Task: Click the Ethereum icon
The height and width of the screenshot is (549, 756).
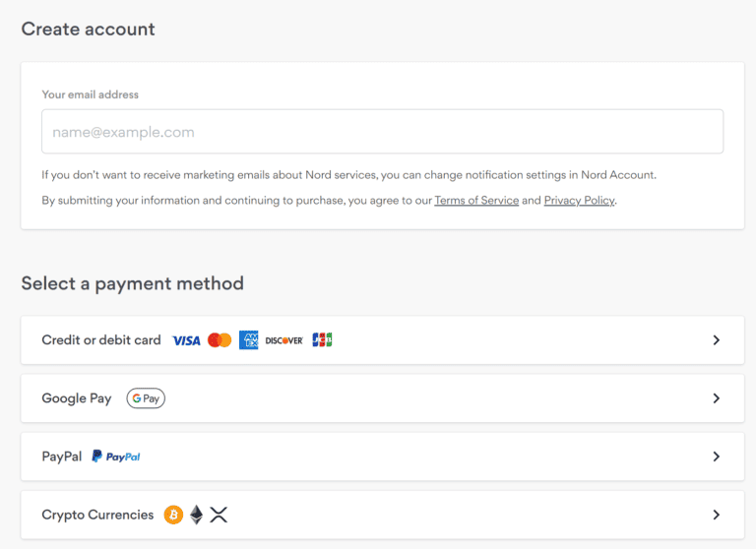Action: pyautogui.click(x=196, y=515)
